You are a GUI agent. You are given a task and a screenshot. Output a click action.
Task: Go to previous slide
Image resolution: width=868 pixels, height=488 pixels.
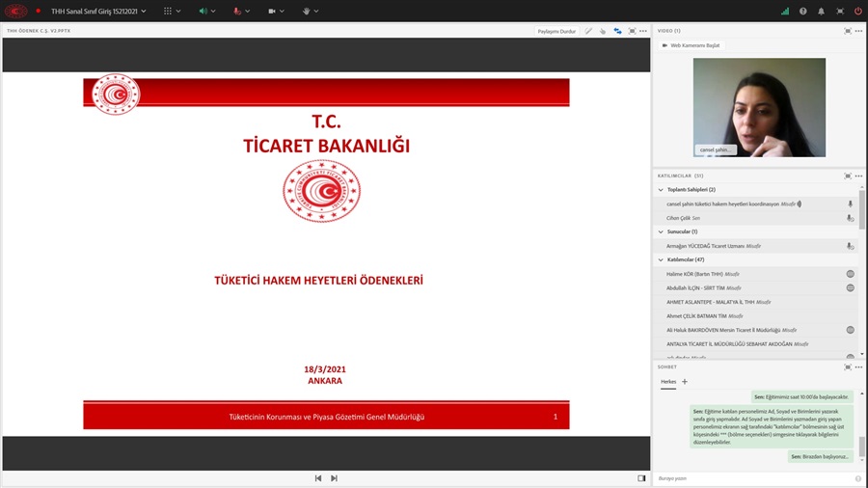click(317, 478)
